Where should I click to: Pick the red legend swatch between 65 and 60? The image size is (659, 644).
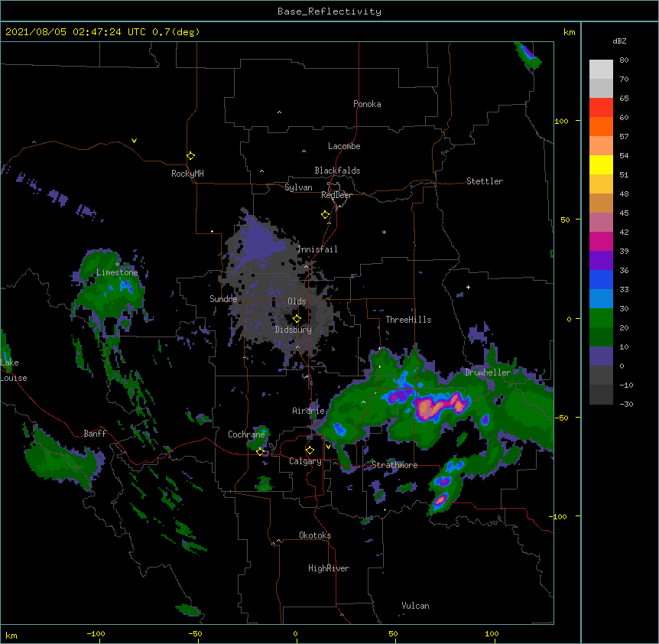pos(601,108)
